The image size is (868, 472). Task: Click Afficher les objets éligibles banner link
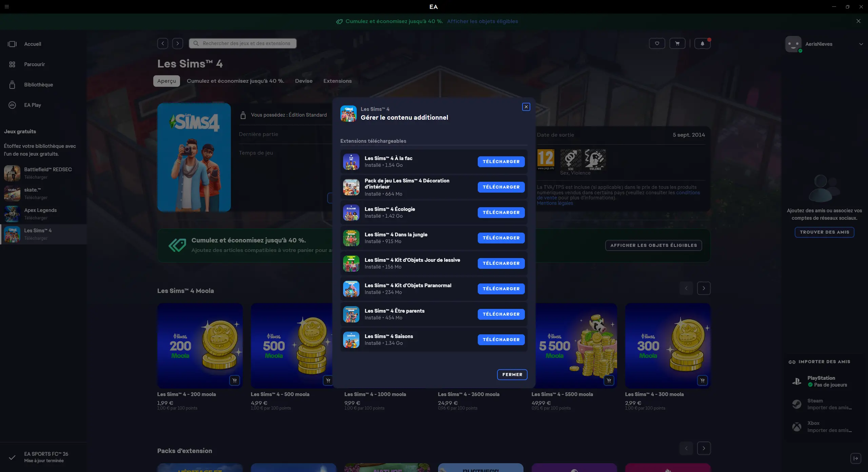click(482, 21)
